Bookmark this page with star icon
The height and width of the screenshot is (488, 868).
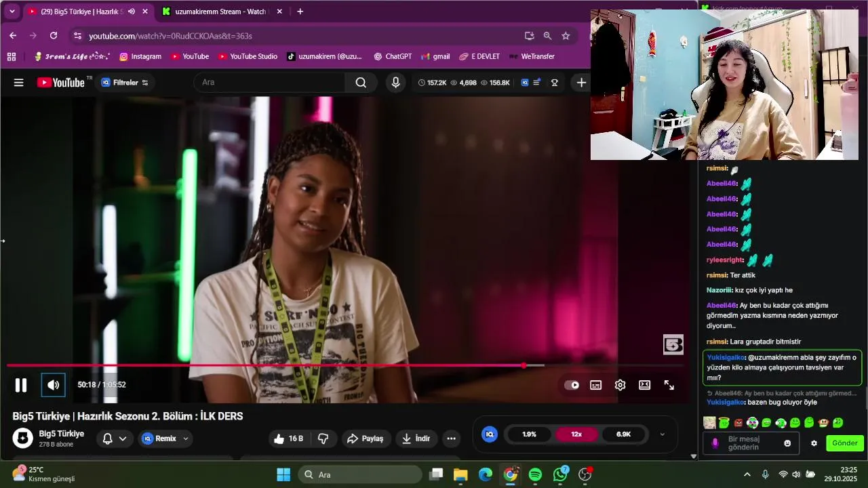click(x=566, y=36)
